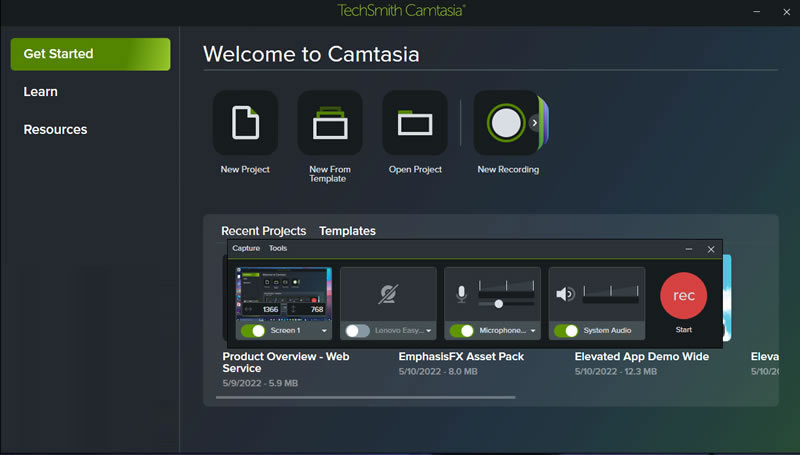Enable the Lenovo Easy camera toggle
Viewport: 800px width, 455px height.
point(357,331)
